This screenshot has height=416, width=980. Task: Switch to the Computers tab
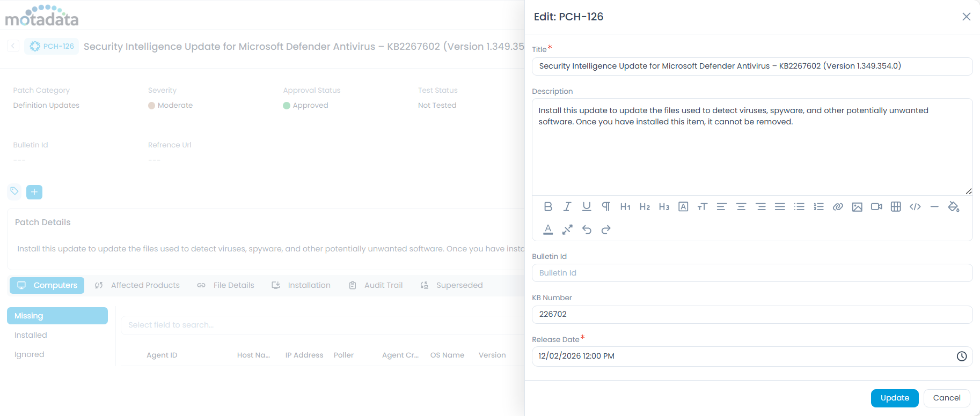click(x=47, y=285)
